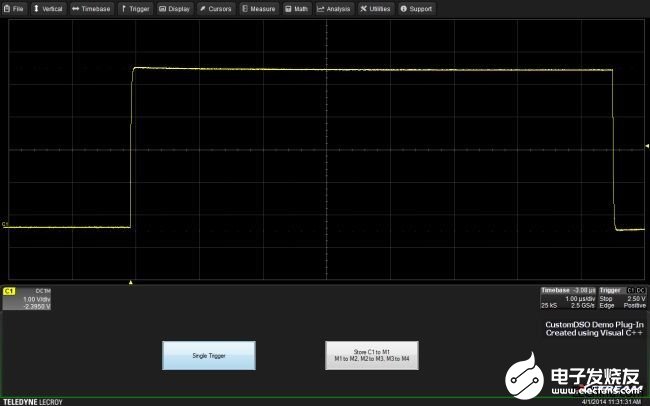
Task: Open the Trigger menu
Action: (x=136, y=9)
